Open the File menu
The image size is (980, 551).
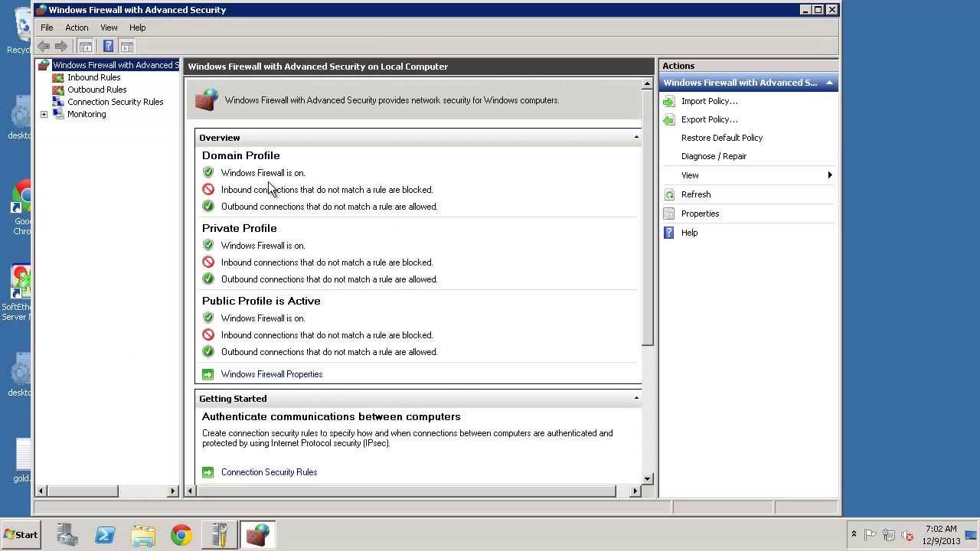(x=47, y=28)
